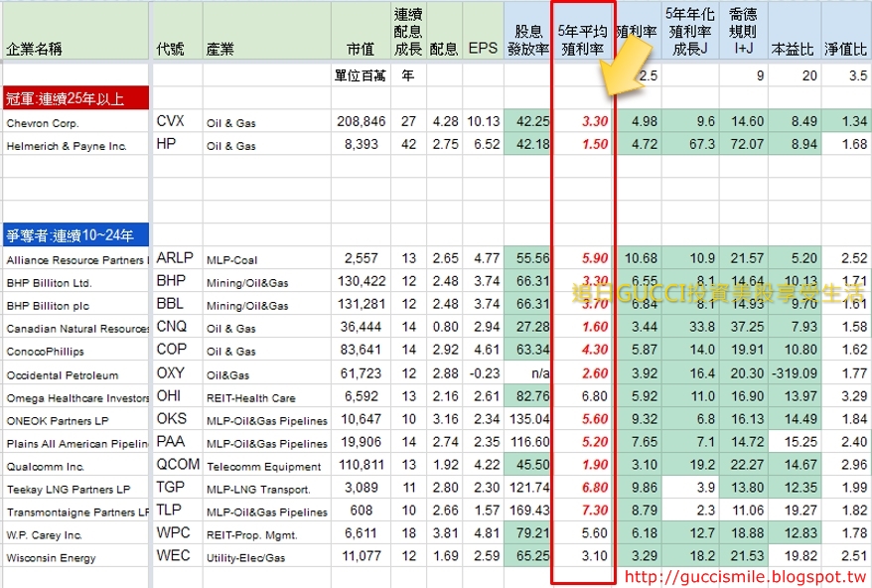Image resolution: width=872 pixels, height=588 pixels.
Task: Select market cap 208,846 cell
Action: tap(361, 121)
